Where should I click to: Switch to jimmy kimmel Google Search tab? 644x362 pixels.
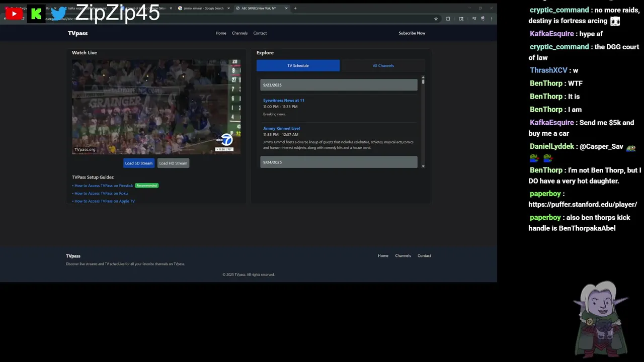pos(203,8)
